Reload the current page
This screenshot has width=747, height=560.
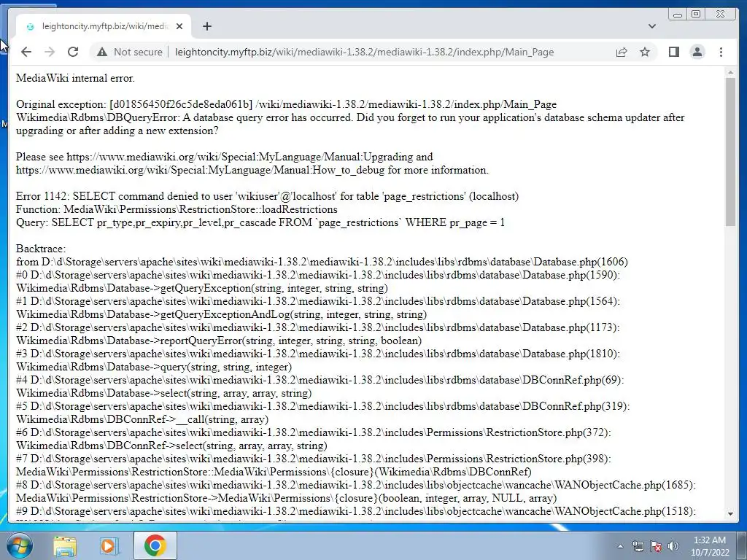pos(73,52)
